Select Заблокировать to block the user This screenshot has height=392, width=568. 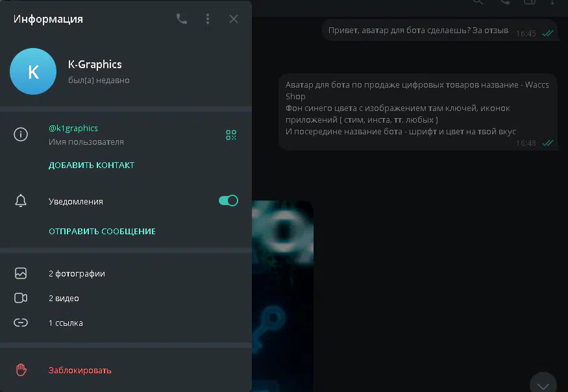pyautogui.click(x=80, y=371)
